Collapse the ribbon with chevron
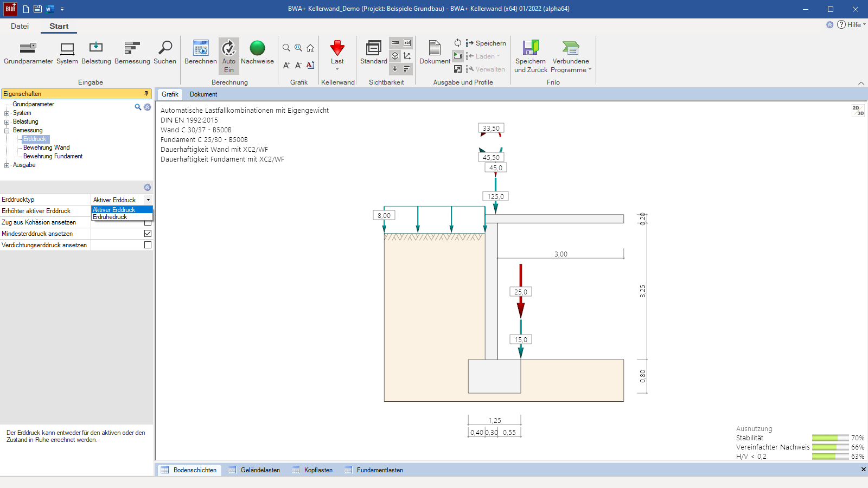This screenshot has height=488, width=868. point(861,83)
